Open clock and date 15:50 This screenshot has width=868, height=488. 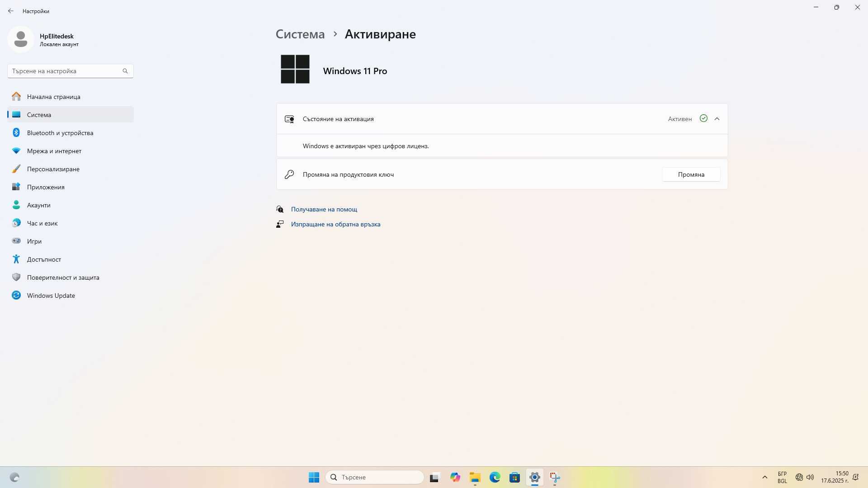835,477
